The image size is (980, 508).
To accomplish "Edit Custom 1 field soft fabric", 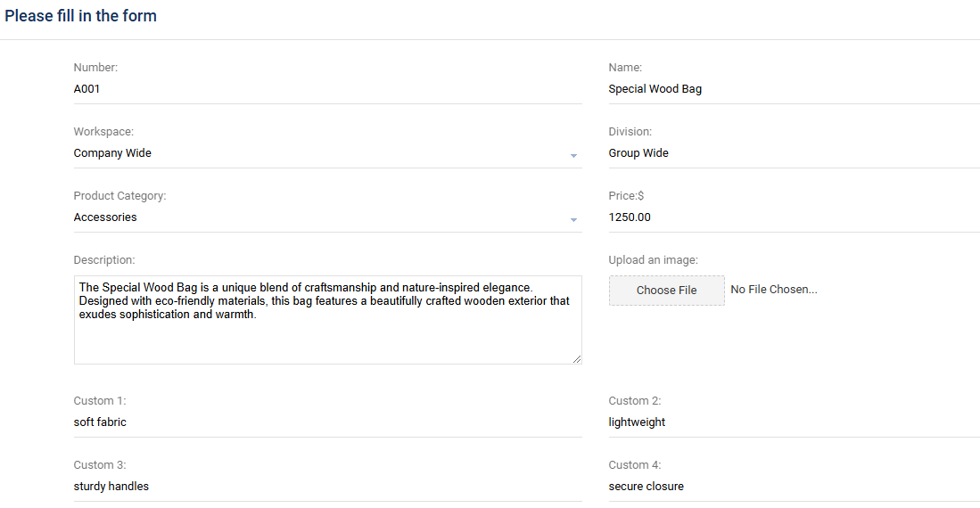I will (x=327, y=422).
